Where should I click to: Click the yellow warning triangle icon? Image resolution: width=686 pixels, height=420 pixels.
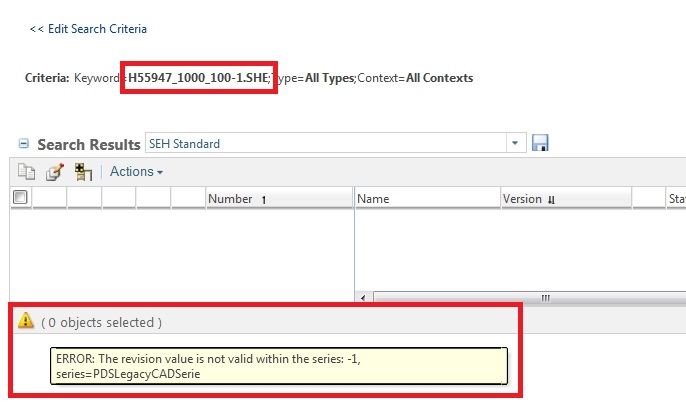pos(26,320)
